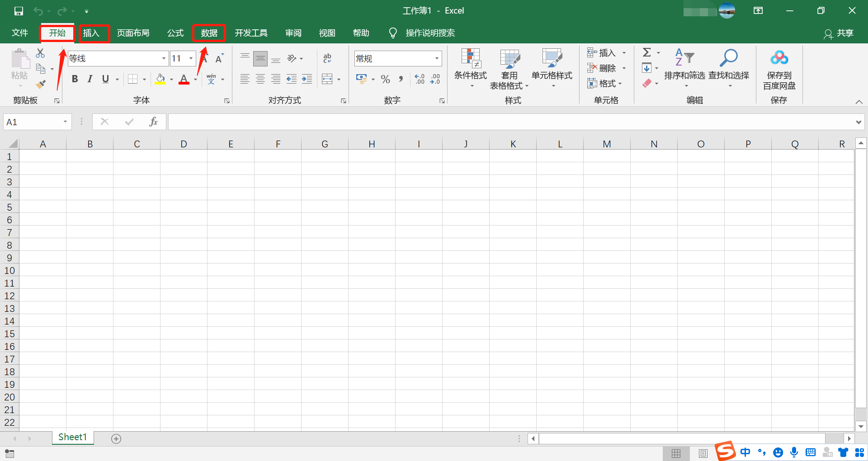Switch to the 开发工具 tab

coord(251,33)
